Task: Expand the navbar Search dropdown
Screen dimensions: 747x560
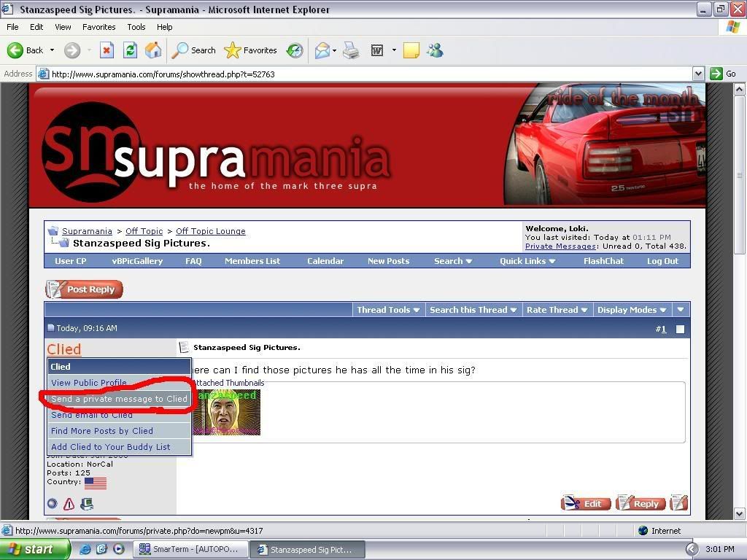Action: 453,261
